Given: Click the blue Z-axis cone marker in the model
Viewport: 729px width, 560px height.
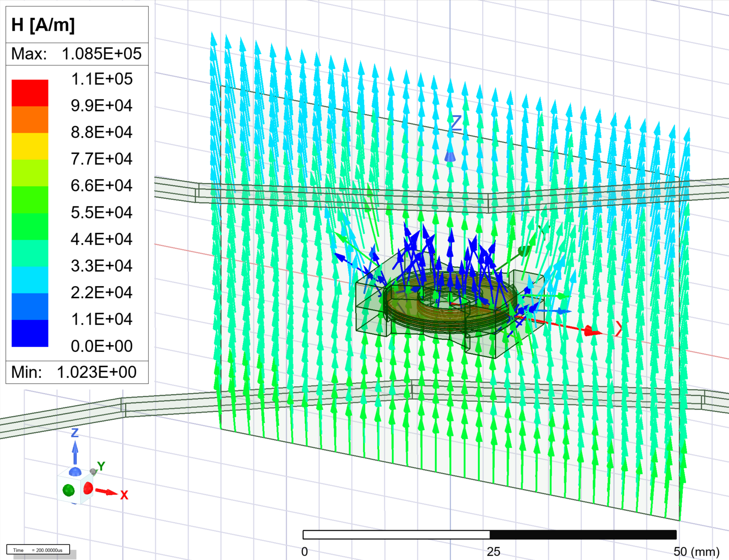Looking at the screenshot, I should point(450,157).
